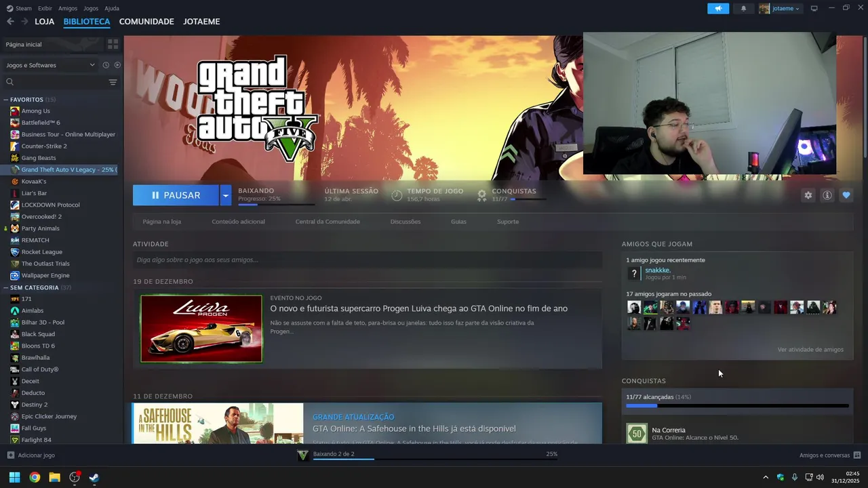Show ready-to-play filter icon

tap(117, 65)
